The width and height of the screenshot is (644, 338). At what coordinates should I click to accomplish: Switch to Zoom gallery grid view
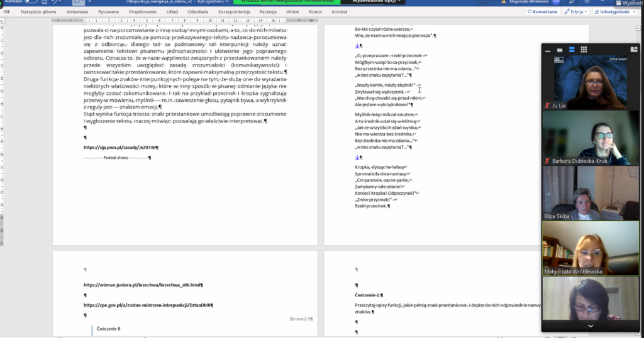(x=583, y=49)
